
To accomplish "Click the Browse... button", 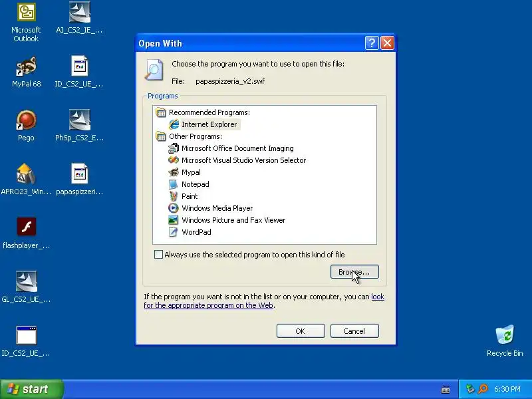I will click(354, 272).
